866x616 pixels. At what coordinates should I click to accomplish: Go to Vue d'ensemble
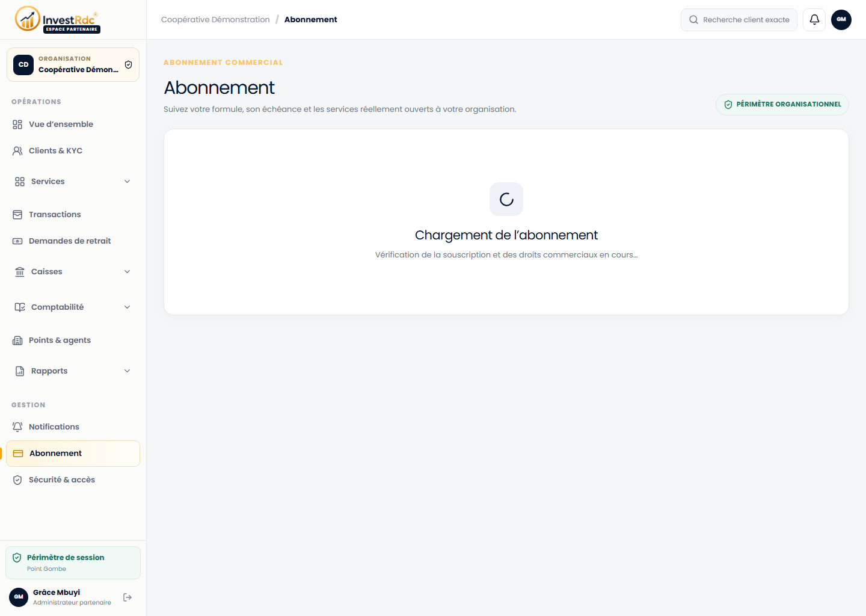73,125
